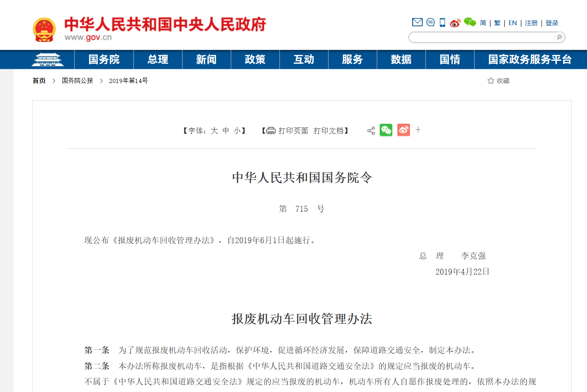Expand more sharing options with the plus sign
587x392 pixels.
tap(417, 130)
